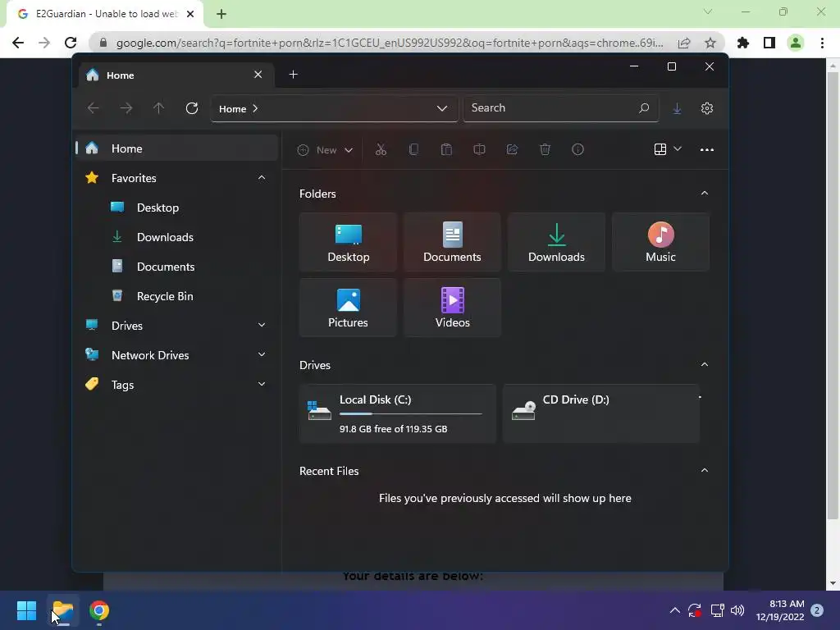Screen dimensions: 840x630
Task: Close the Home tab in Files
Action: [258, 75]
